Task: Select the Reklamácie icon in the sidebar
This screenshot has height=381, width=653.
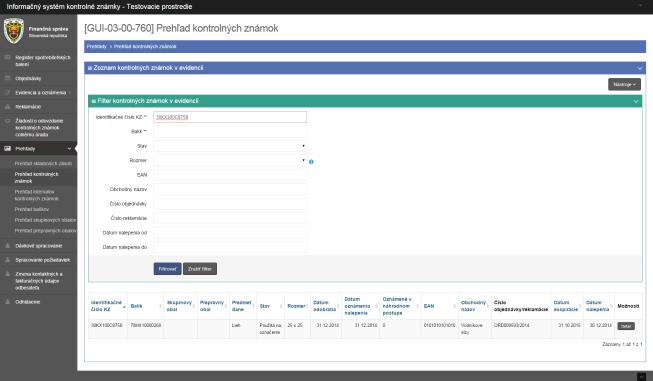Action: (x=7, y=106)
